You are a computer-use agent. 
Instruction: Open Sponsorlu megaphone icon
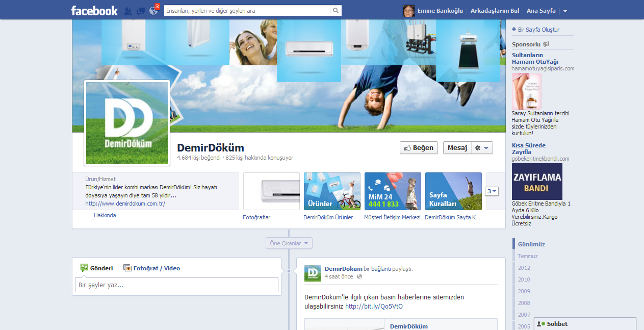(x=546, y=44)
